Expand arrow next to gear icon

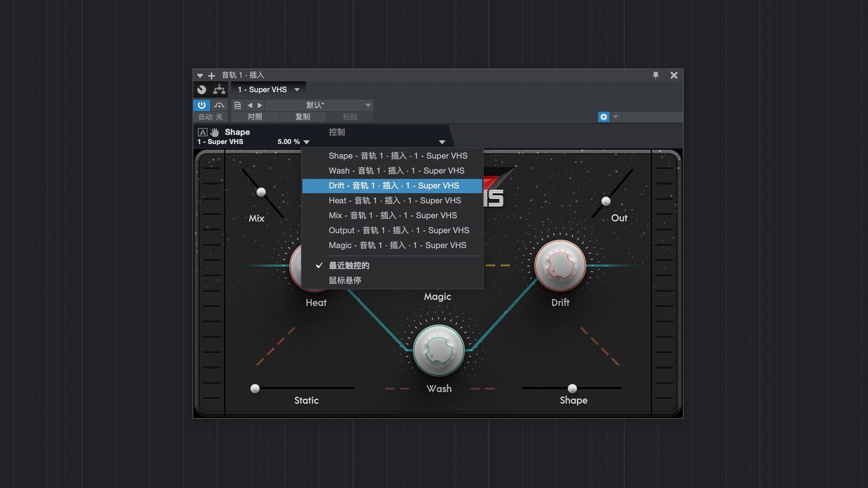(615, 117)
